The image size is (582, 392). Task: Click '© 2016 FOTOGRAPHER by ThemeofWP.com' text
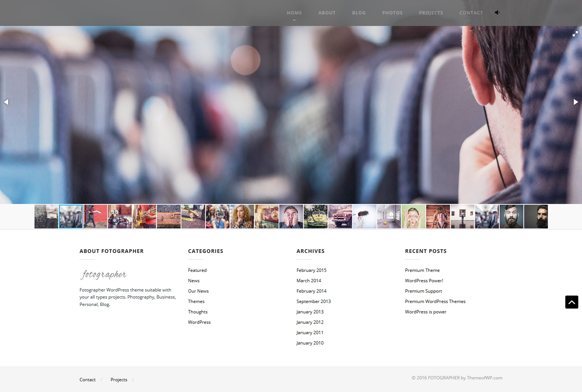point(457,378)
